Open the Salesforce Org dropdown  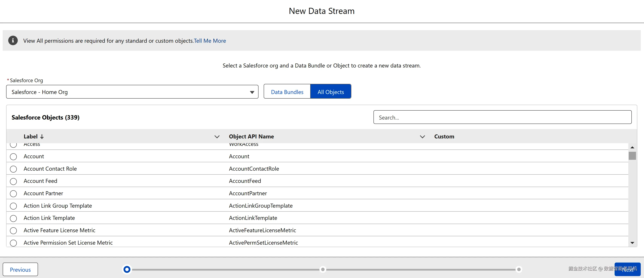(x=132, y=92)
